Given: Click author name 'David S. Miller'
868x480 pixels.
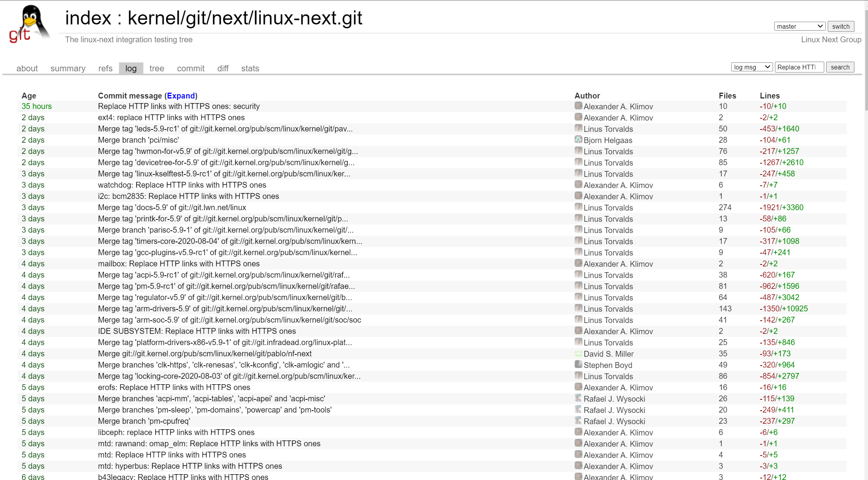Looking at the screenshot, I should click(609, 354).
